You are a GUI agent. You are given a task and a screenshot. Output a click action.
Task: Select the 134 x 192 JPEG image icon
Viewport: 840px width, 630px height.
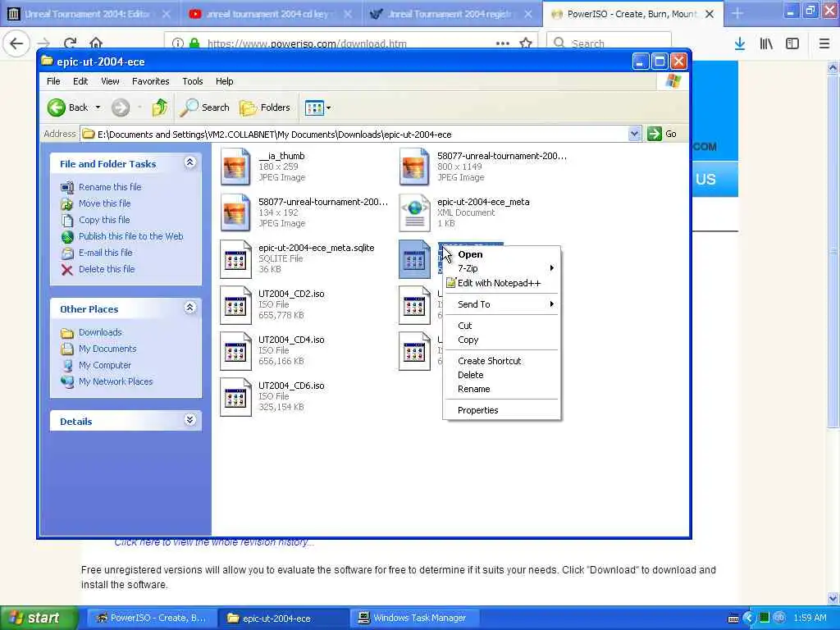click(x=235, y=212)
